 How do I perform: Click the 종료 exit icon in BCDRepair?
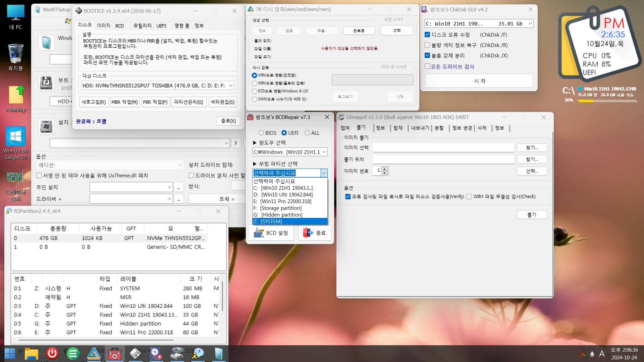click(x=308, y=233)
